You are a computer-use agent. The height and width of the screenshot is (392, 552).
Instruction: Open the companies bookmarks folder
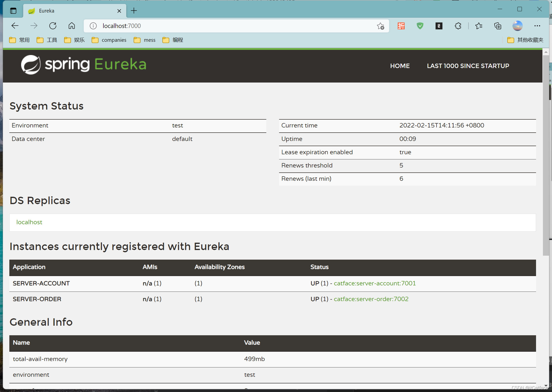[109, 40]
